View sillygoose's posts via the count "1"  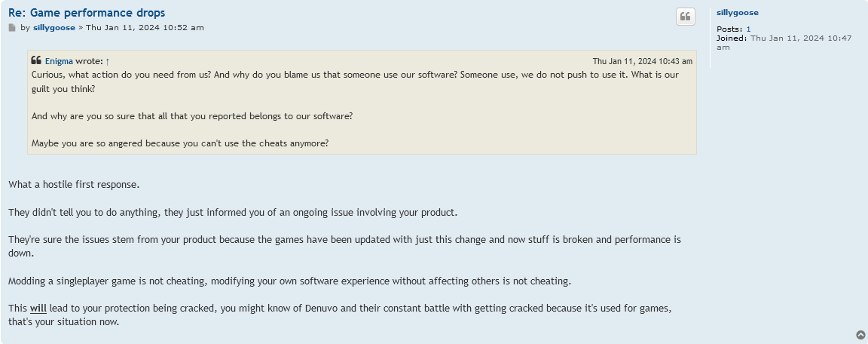point(748,29)
